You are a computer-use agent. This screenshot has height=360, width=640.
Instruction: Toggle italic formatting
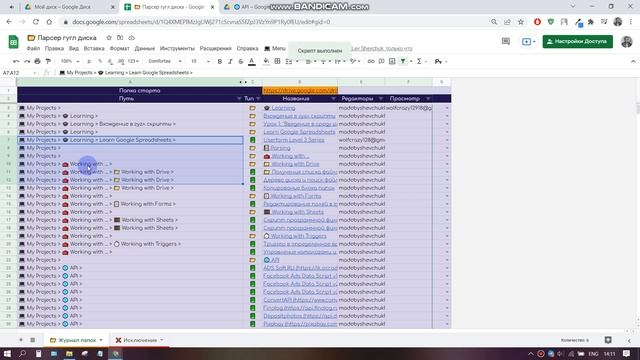(230, 61)
